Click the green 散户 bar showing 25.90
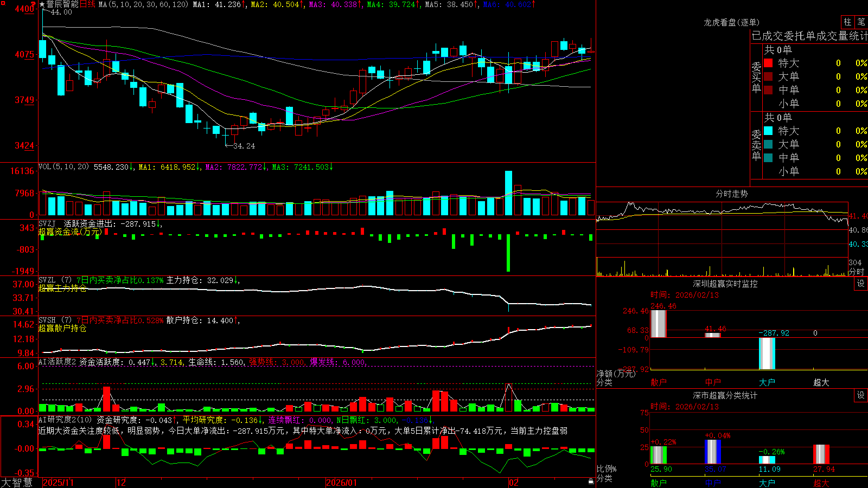The height and width of the screenshot is (488, 868). click(658, 455)
